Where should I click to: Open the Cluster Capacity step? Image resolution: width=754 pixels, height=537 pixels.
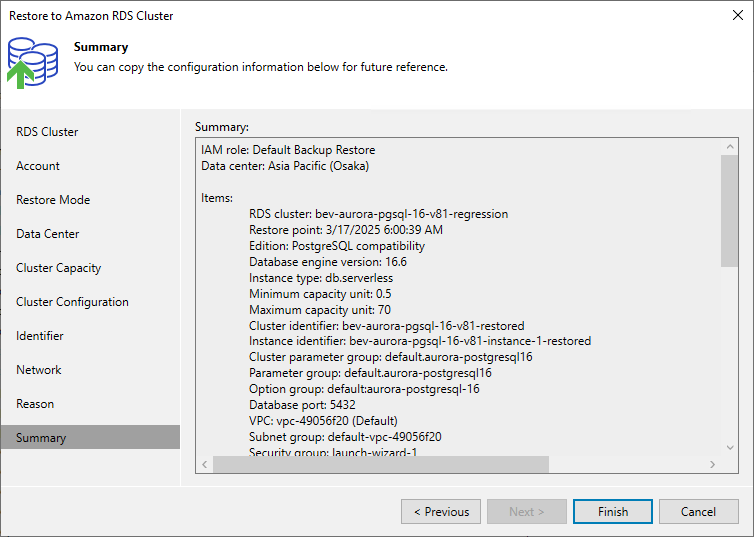(58, 268)
